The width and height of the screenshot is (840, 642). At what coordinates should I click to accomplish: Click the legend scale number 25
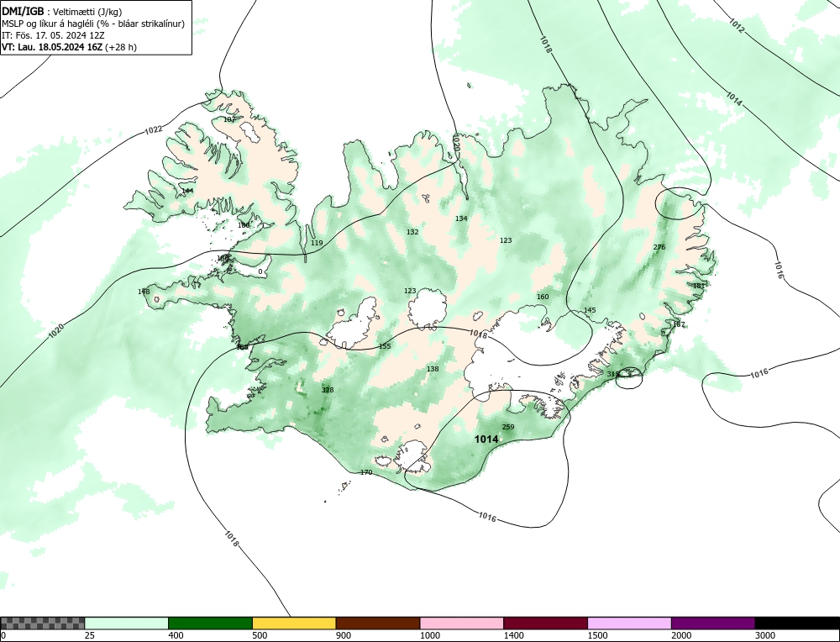point(90,635)
